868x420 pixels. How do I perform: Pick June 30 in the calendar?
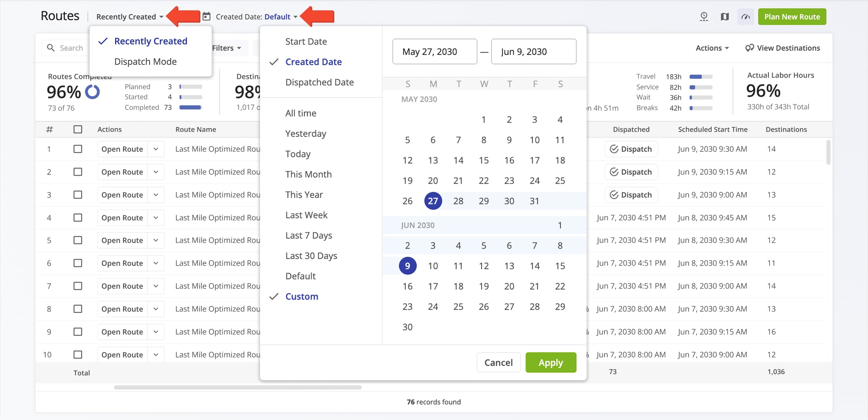[407, 327]
